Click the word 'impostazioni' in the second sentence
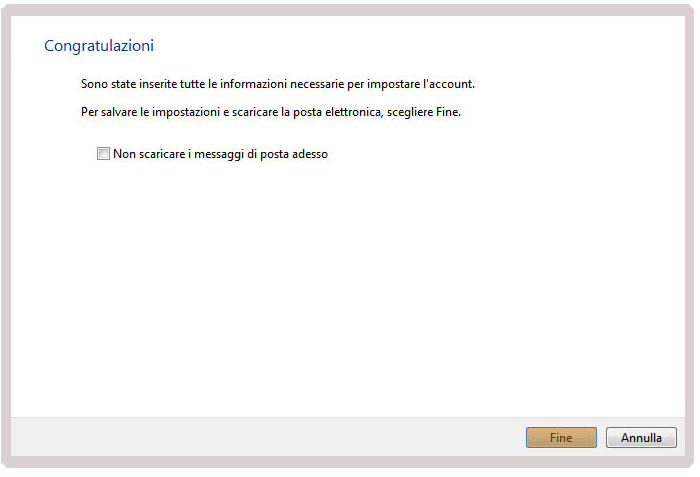This screenshot has height=477, width=700. 186,112
